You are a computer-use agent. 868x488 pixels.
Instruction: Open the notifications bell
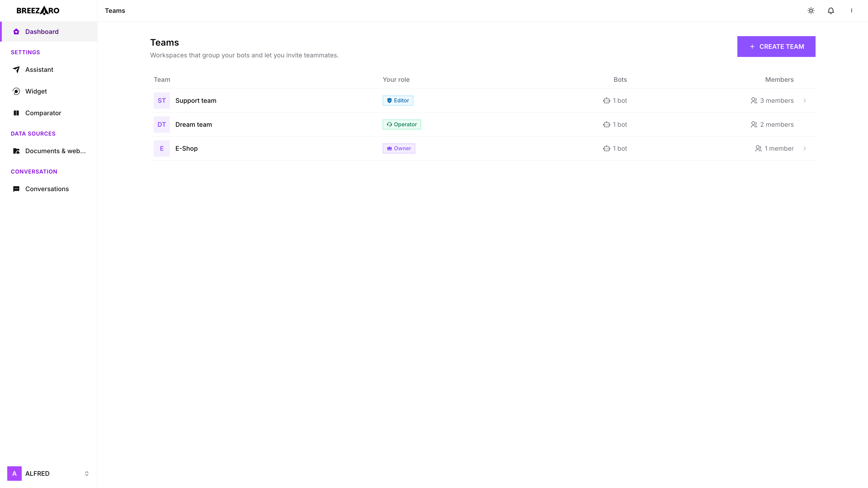pyautogui.click(x=831, y=11)
